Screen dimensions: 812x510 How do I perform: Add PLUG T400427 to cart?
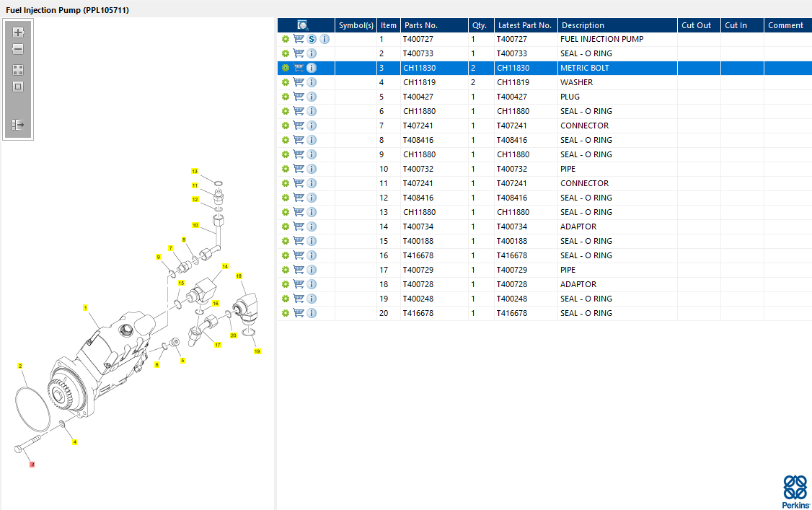tap(299, 97)
